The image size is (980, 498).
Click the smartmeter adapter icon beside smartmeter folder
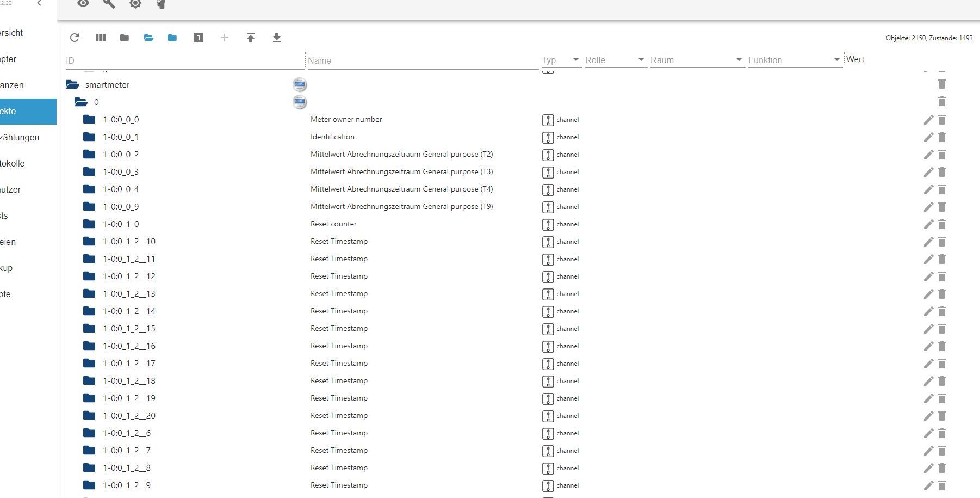click(300, 84)
